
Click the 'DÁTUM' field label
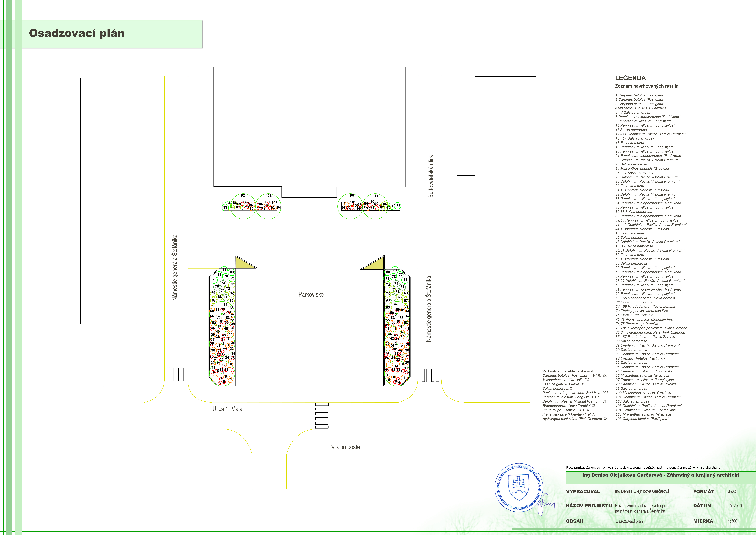pos(702,506)
